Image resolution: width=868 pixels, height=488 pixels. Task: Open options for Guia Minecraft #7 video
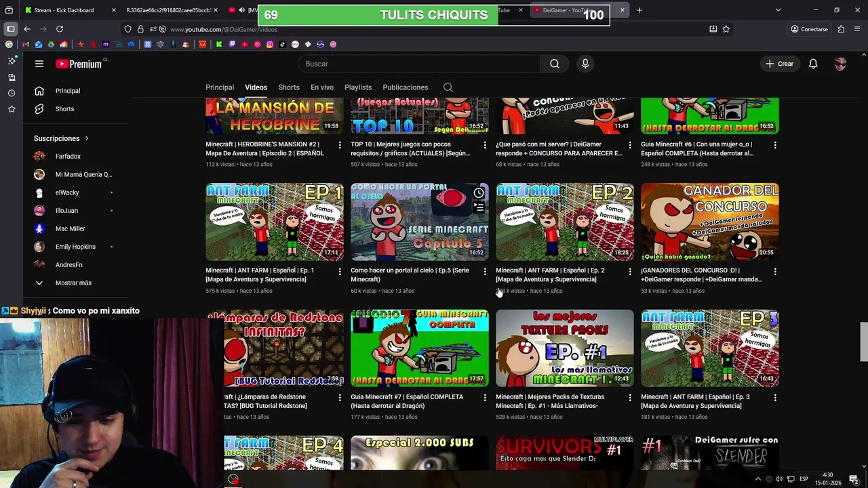click(x=485, y=398)
